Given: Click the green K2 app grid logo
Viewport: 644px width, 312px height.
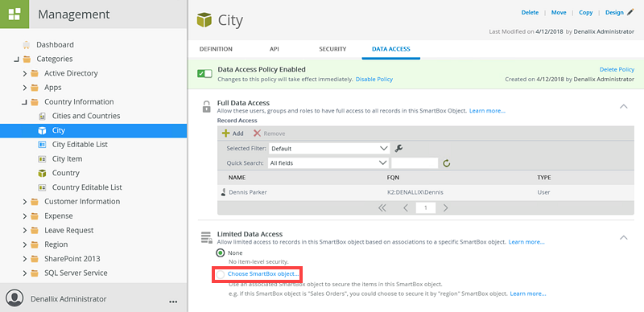Looking at the screenshot, I should coord(14,14).
